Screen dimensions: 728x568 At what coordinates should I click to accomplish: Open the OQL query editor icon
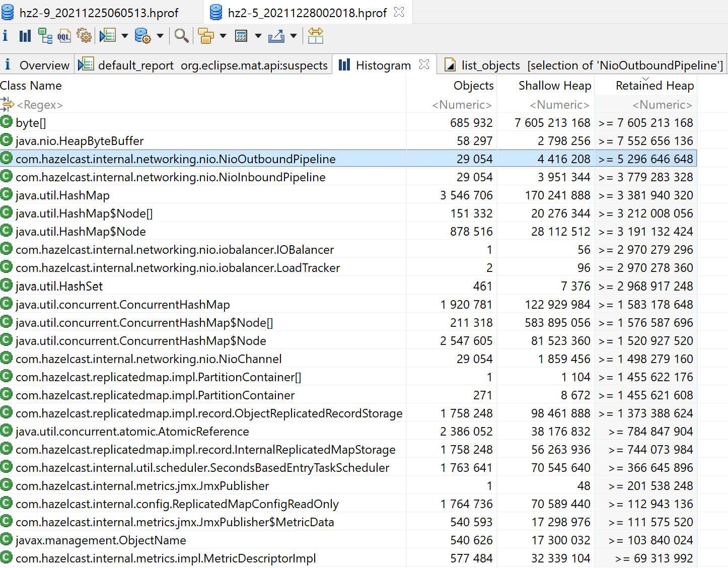64,36
